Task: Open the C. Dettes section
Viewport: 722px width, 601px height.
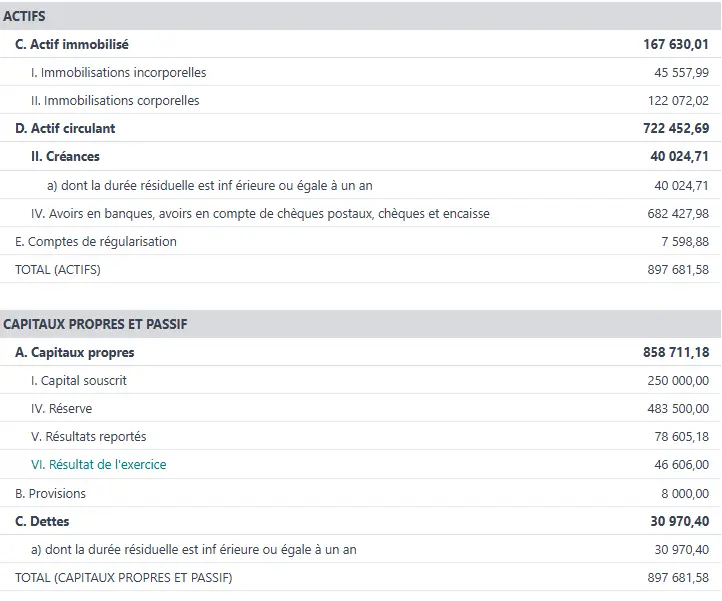Action: coord(42,521)
